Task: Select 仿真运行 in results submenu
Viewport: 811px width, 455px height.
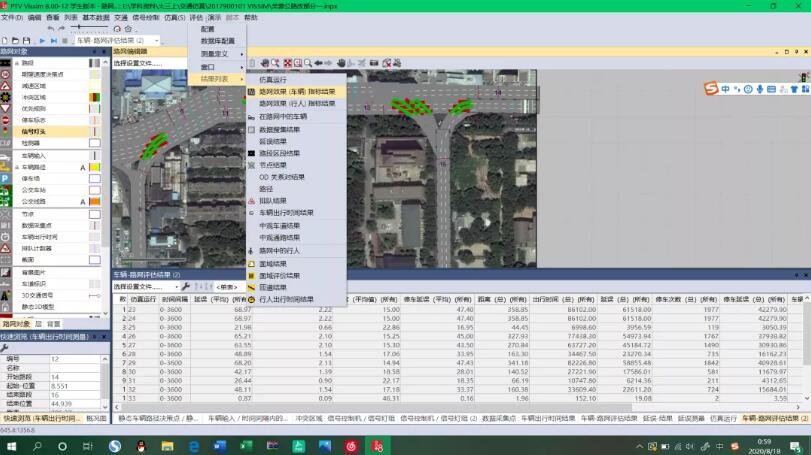Action: click(296, 80)
